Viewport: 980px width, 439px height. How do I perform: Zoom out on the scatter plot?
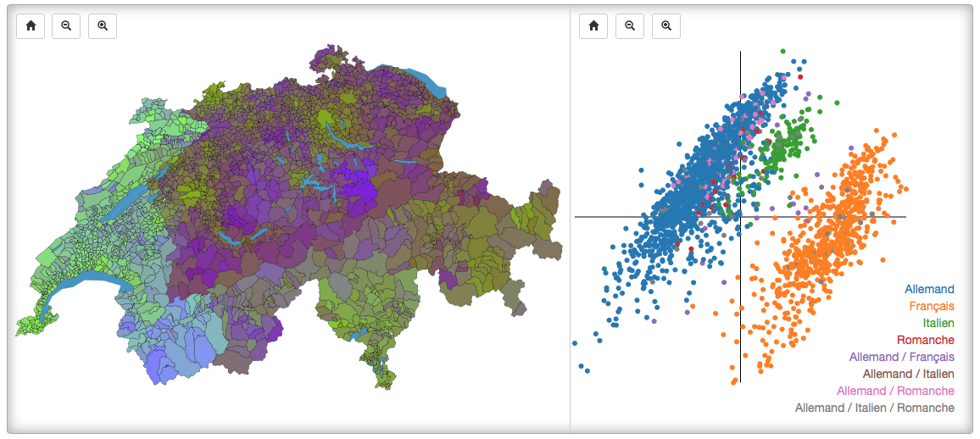(x=630, y=26)
